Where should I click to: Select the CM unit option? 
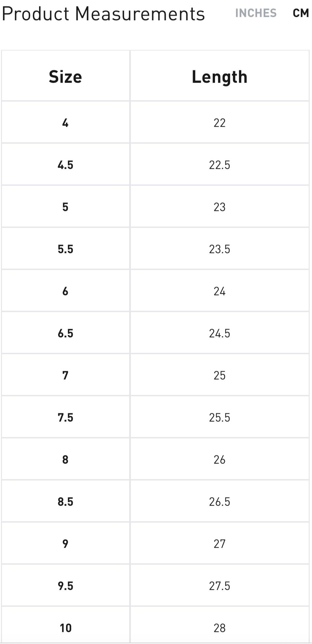(300, 13)
